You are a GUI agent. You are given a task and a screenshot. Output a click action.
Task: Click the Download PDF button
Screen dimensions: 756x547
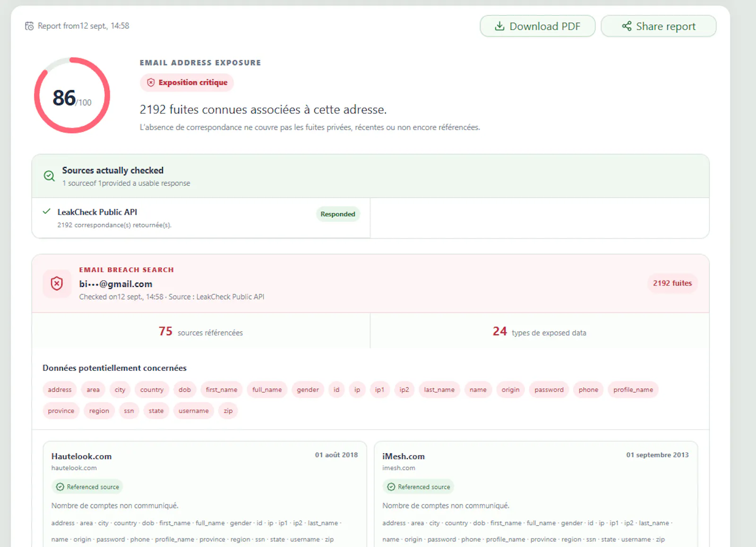coord(537,26)
